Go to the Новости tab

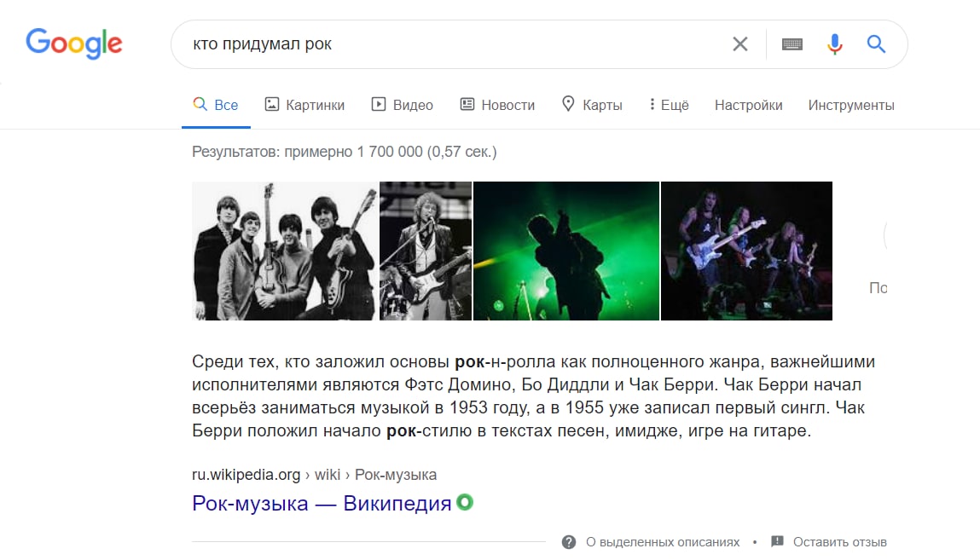click(497, 105)
